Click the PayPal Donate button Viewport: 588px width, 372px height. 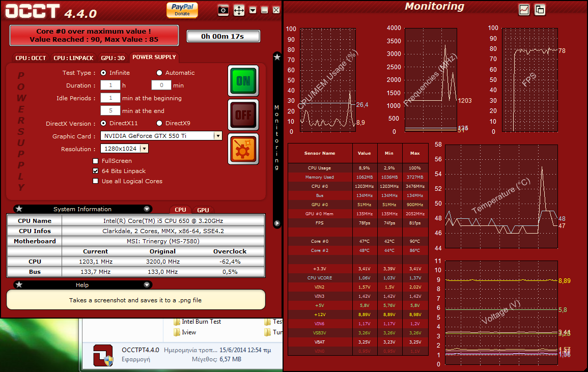[182, 10]
